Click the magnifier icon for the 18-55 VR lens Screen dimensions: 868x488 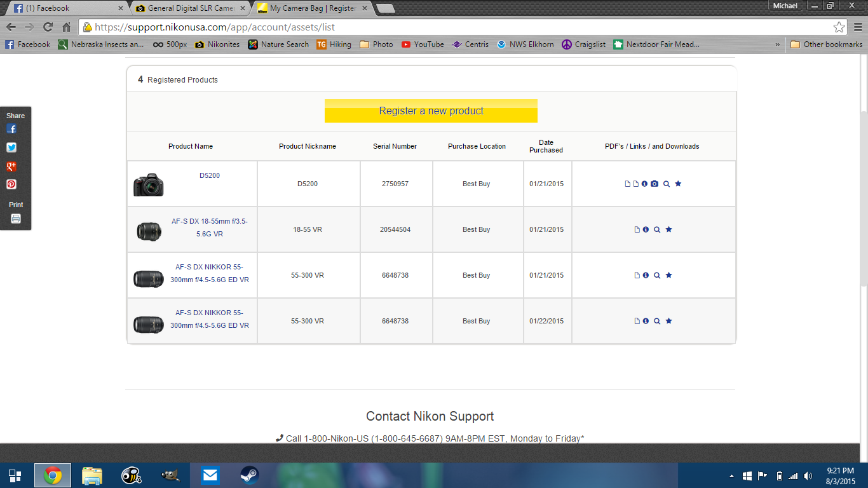657,229
